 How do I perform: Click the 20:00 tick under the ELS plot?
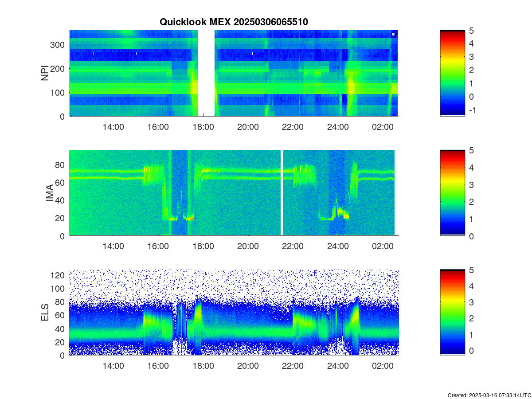[x=248, y=366]
